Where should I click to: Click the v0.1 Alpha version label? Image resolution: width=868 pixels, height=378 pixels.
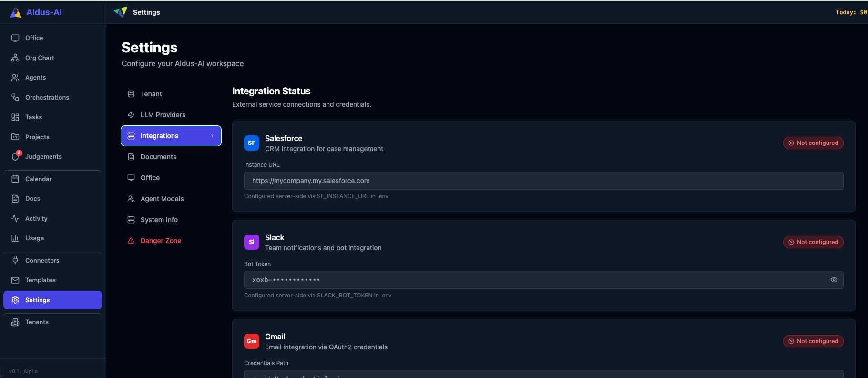click(x=23, y=371)
